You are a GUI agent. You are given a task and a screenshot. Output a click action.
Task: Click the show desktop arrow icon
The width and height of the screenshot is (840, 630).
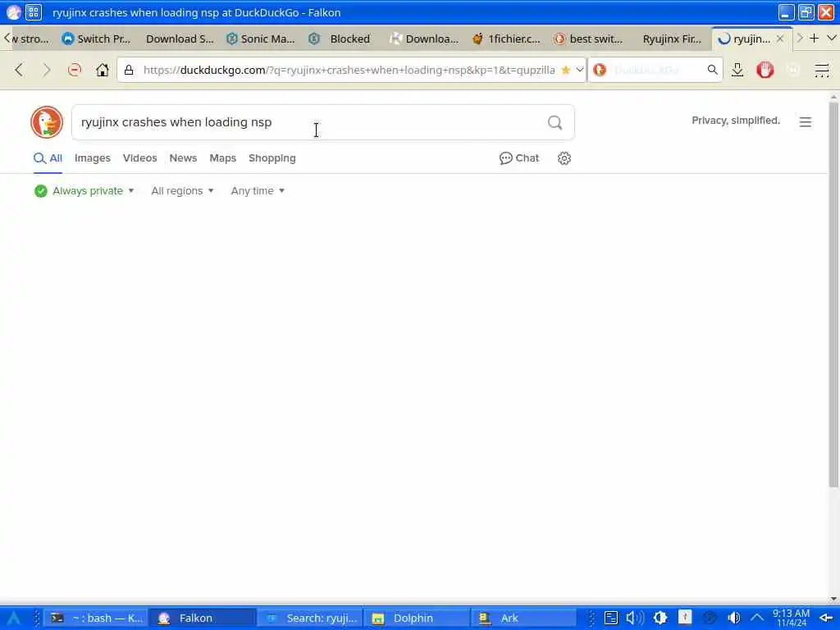click(826, 619)
